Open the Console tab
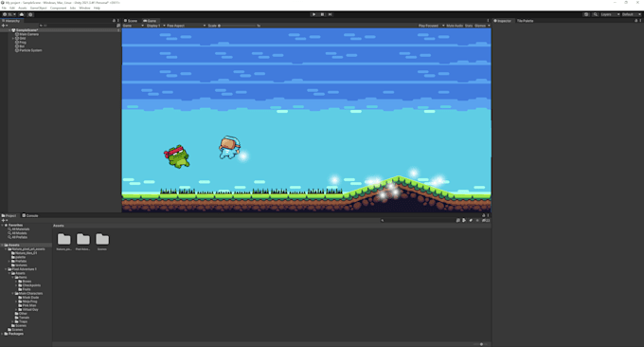 tap(30, 215)
